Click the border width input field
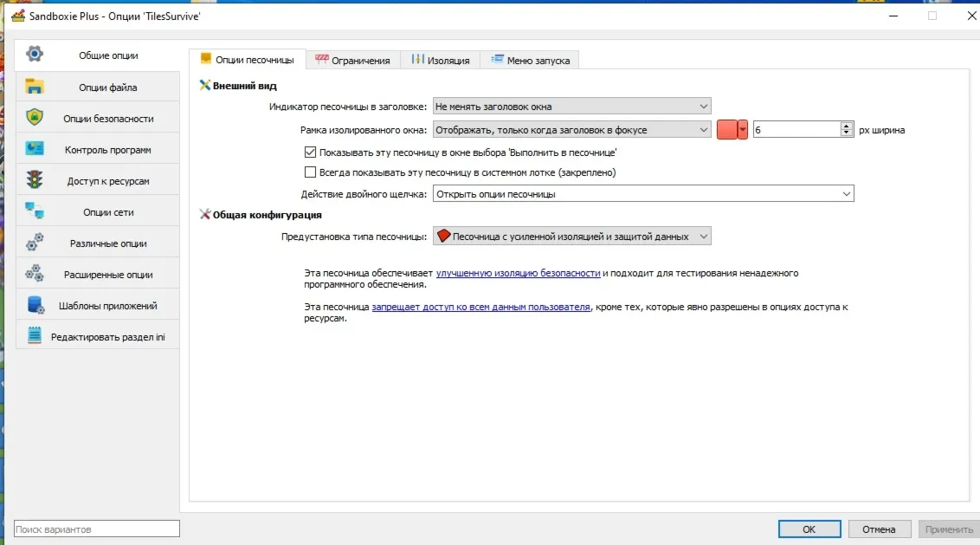Image resolution: width=980 pixels, height=545 pixels. pyautogui.click(x=796, y=129)
